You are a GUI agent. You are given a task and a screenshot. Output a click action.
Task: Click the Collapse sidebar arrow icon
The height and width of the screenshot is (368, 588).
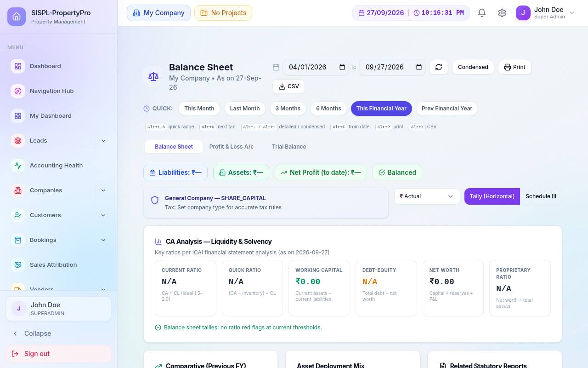coord(15,333)
